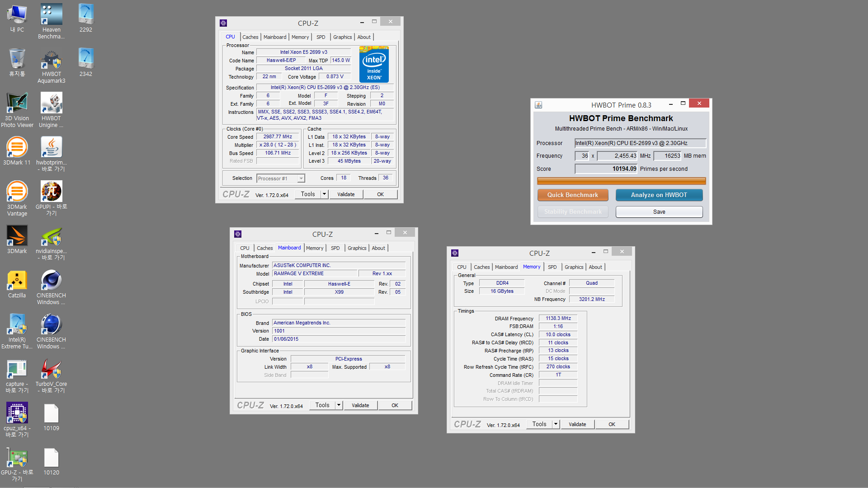Viewport: 868px width, 488px height.
Task: Click HWBOT Prime title bar icon
Action: [x=538, y=105]
